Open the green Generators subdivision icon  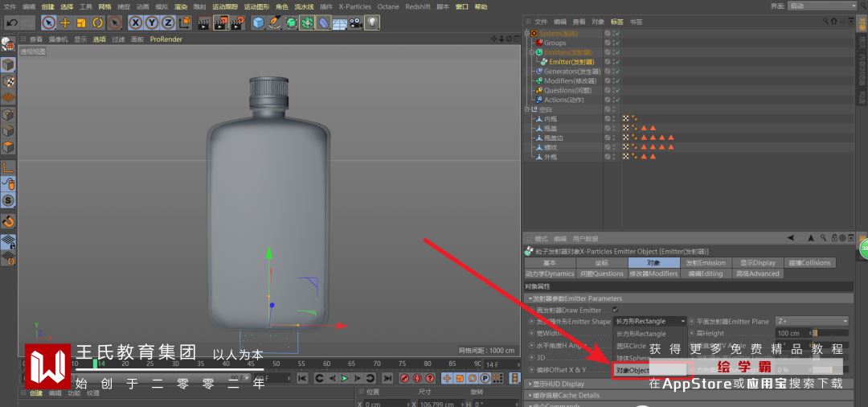pyautogui.click(x=291, y=23)
